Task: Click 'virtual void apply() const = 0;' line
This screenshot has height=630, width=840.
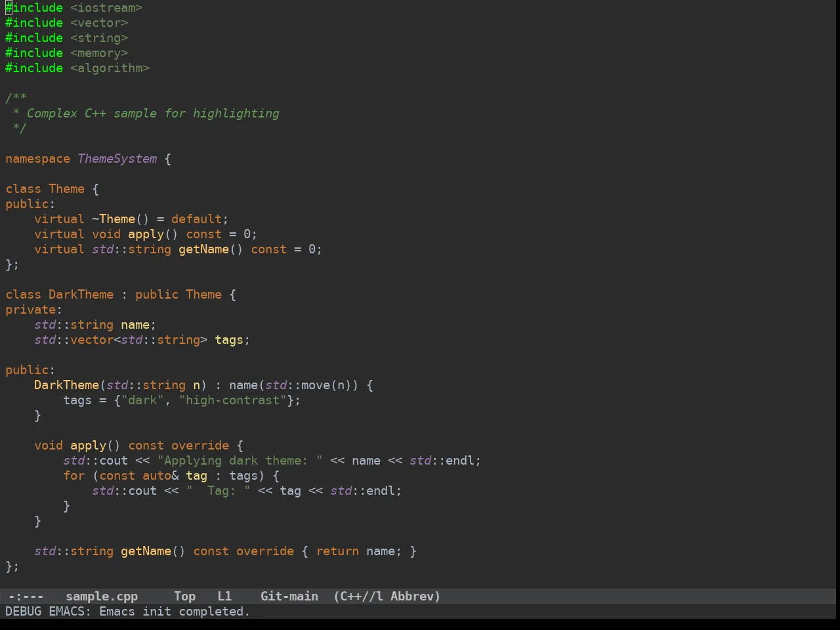Action: click(146, 234)
